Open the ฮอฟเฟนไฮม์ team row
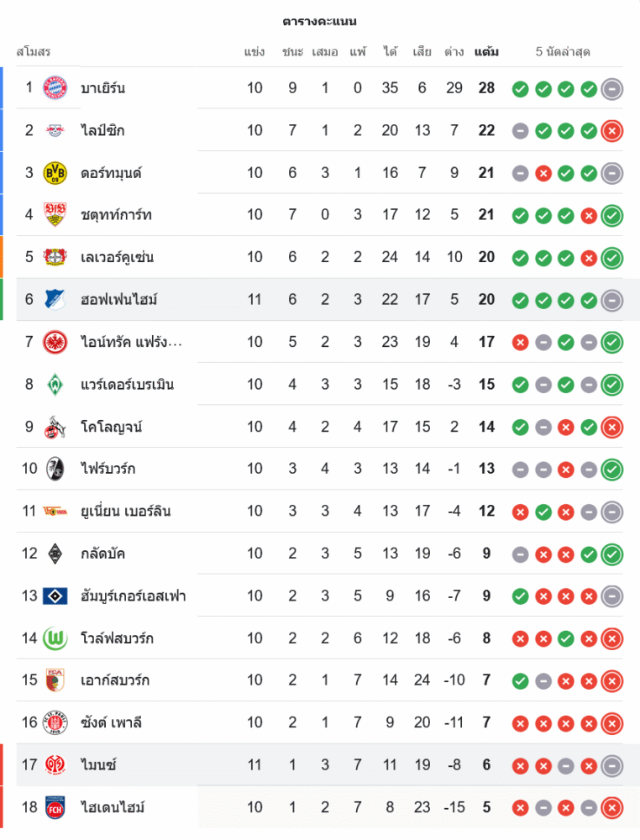This screenshot has width=640, height=840. pos(119,299)
